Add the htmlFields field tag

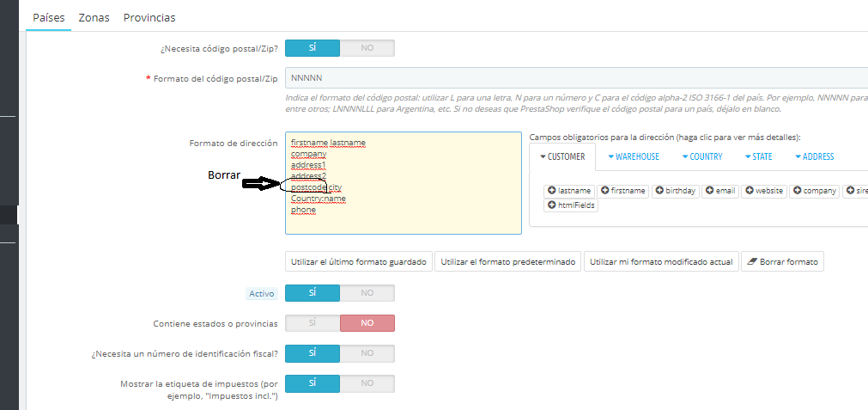pos(571,205)
